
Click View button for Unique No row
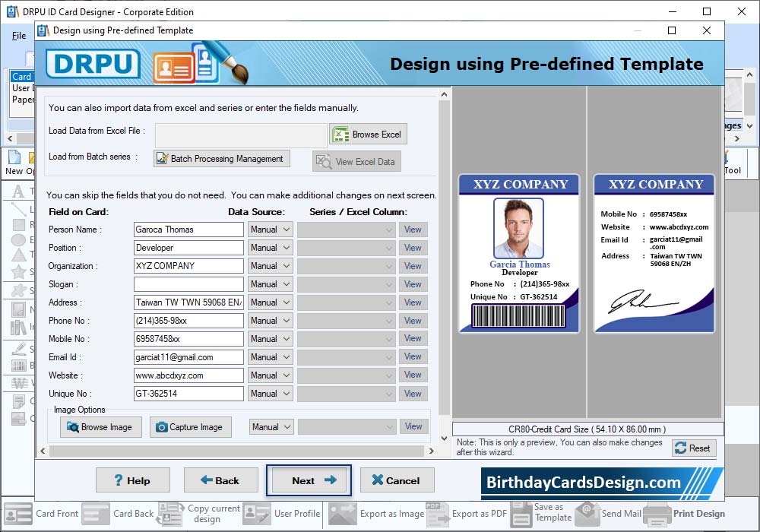(x=413, y=394)
